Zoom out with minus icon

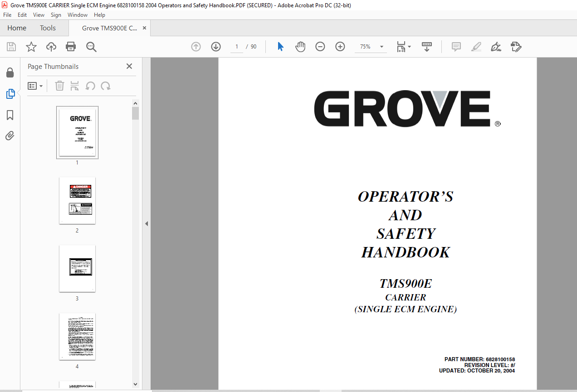320,47
